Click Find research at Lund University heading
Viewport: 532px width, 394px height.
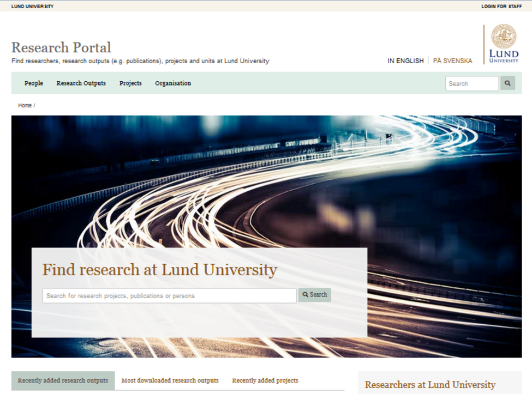(159, 270)
